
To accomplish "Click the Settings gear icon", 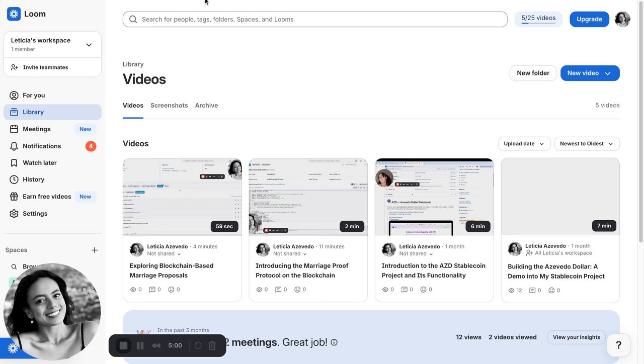I will [x=14, y=214].
